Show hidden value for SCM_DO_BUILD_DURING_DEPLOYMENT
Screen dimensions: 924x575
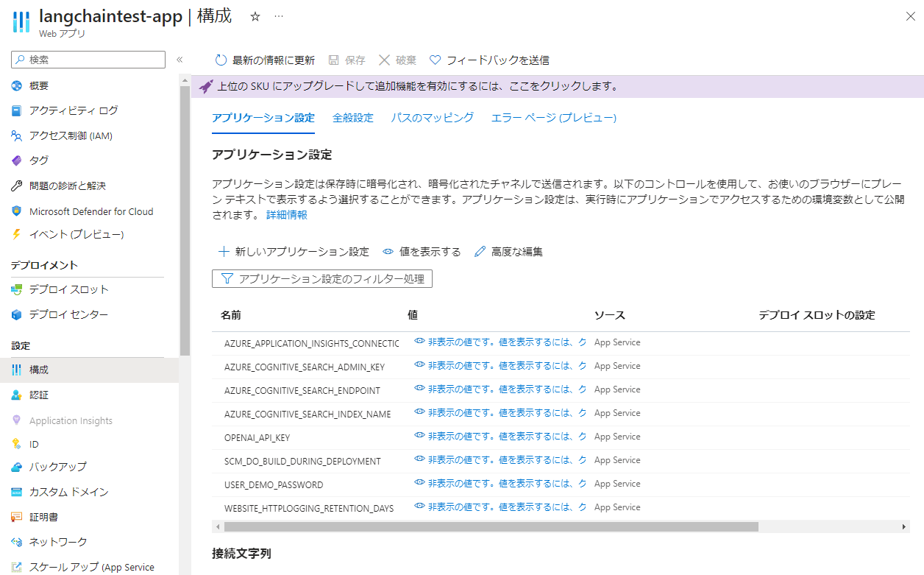500,459
